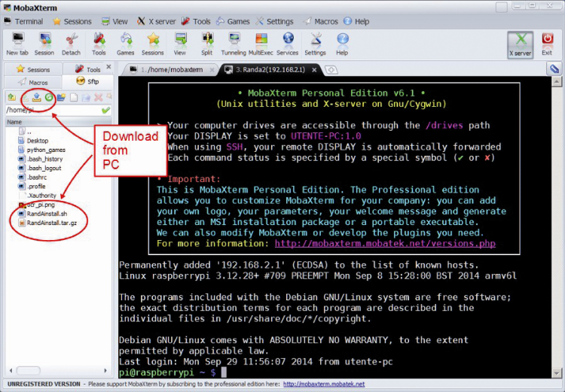
Task: Open a New tab terminal
Action: click(17, 44)
